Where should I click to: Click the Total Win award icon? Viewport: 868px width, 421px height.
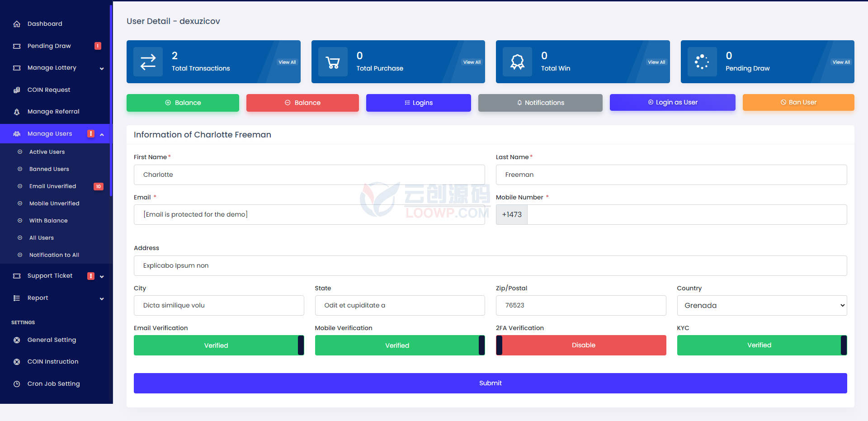point(517,62)
